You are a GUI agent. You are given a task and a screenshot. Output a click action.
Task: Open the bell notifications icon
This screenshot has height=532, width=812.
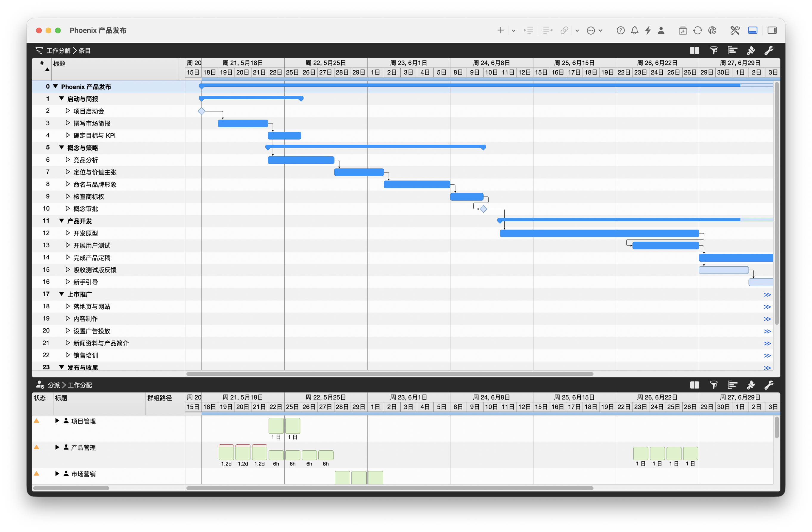(635, 30)
